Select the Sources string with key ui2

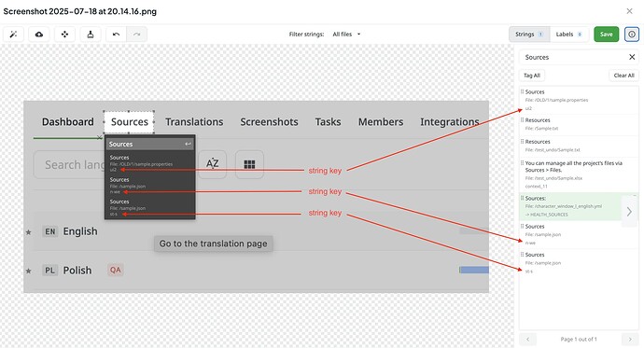pos(579,100)
